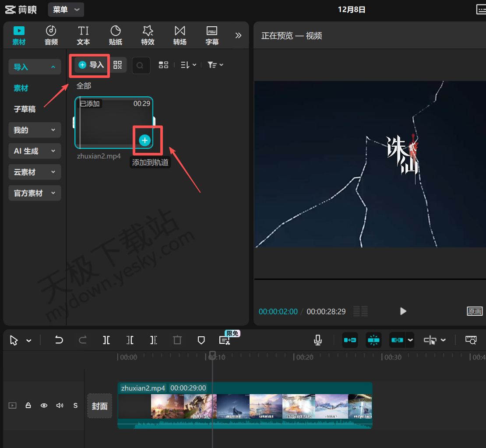Open the 转场 transitions panel
The width and height of the screenshot is (486, 448).
180,35
